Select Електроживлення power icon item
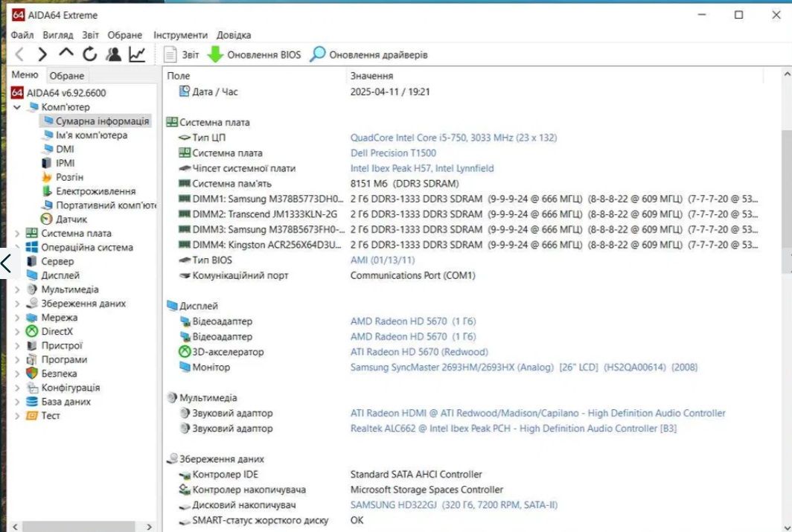This screenshot has height=532, width=792. click(x=89, y=191)
